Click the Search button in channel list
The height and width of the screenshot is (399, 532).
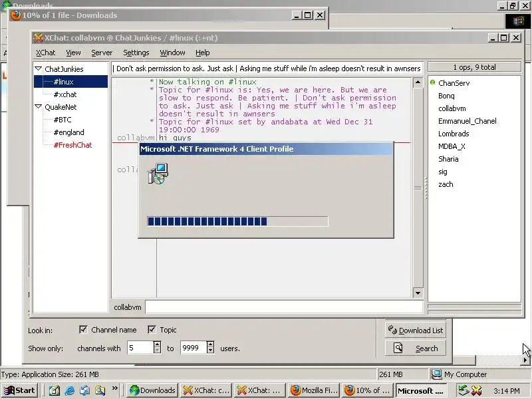415,348
